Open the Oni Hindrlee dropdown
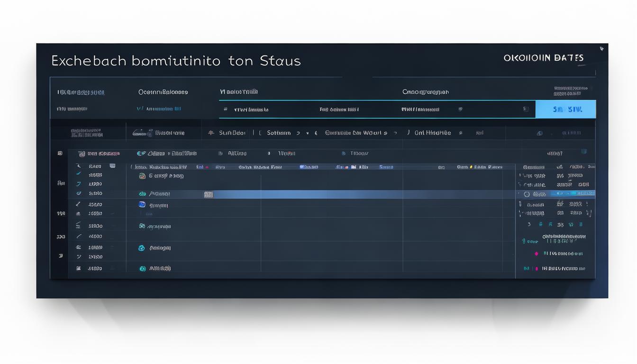This screenshot has width=637, height=364. pos(432,133)
